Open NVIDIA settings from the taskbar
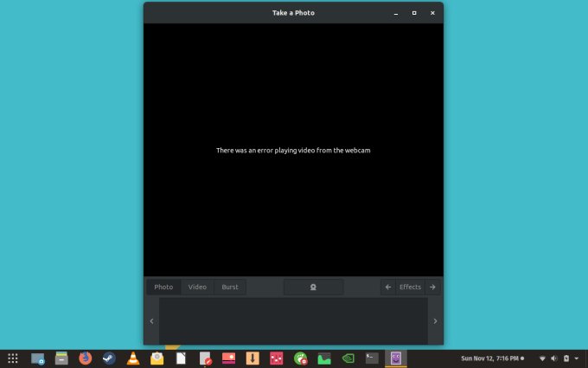Screen dimensions: 588x368 348,358
